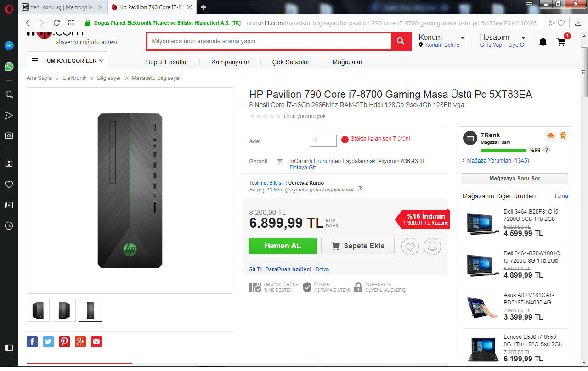Toggle the sidebar panel button at bottom-left
The width and height of the screenshot is (588, 371).
[x=9, y=348]
